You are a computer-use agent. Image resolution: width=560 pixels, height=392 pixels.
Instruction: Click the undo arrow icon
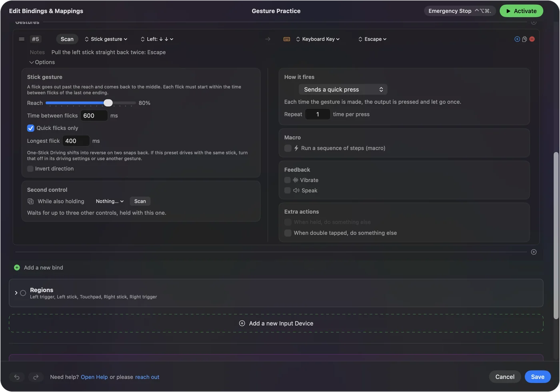coord(17,377)
